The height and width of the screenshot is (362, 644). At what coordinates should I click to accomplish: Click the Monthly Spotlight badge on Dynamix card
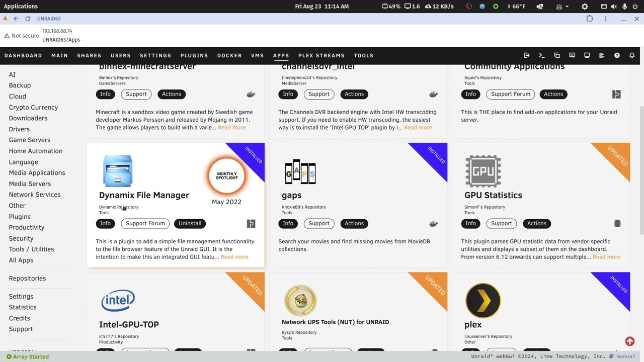pyautogui.click(x=227, y=175)
